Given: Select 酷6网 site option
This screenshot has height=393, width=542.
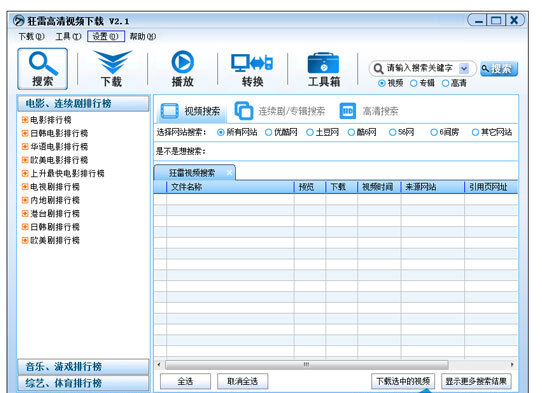Looking at the screenshot, I should click(x=351, y=132).
